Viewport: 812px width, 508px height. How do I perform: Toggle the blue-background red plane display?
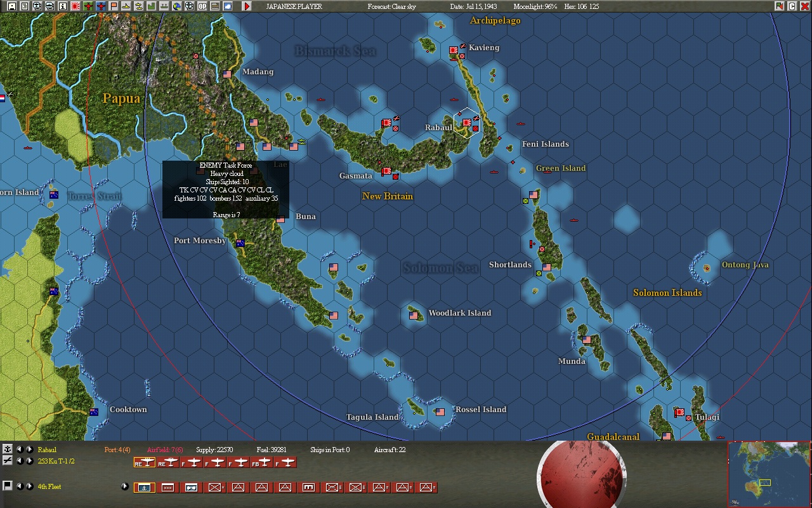(101, 6)
